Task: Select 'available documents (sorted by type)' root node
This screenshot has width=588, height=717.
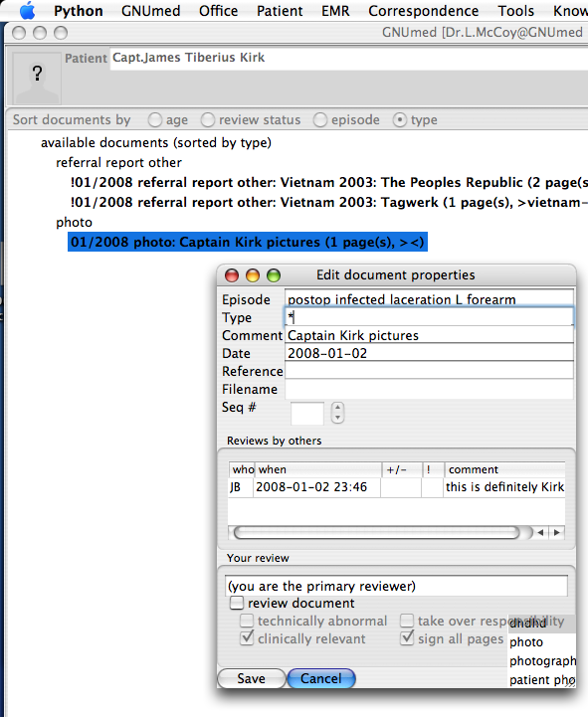Action: click(x=156, y=142)
